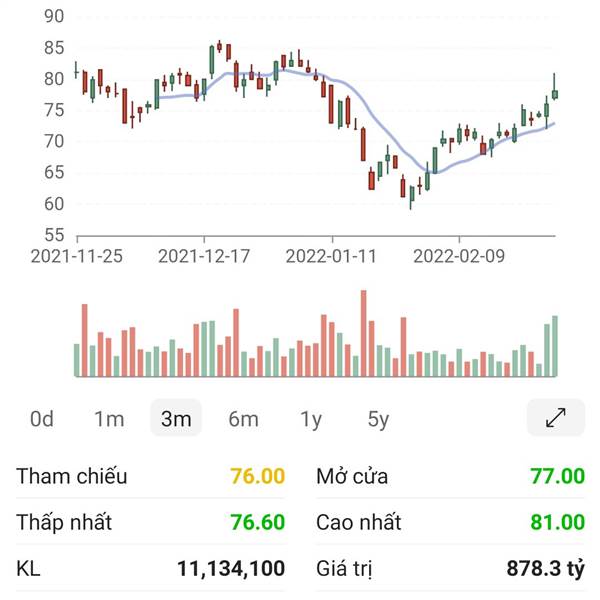Show the 5y chart range

[x=378, y=420]
